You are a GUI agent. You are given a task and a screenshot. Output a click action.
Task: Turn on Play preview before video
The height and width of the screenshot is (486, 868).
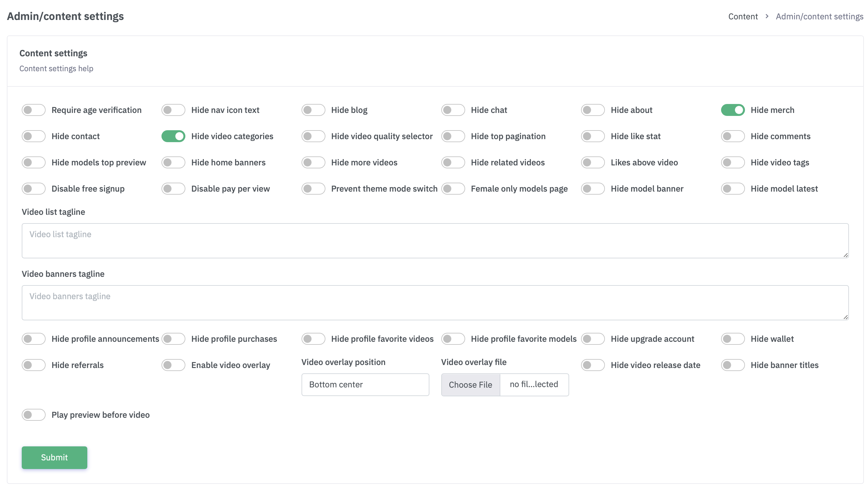pyautogui.click(x=33, y=415)
